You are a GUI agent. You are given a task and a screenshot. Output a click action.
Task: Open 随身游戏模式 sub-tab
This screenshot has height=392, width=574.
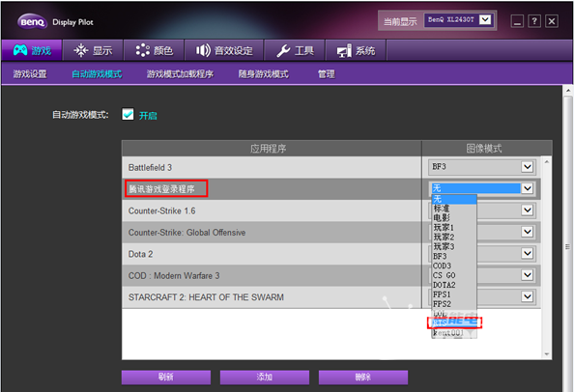tap(263, 74)
